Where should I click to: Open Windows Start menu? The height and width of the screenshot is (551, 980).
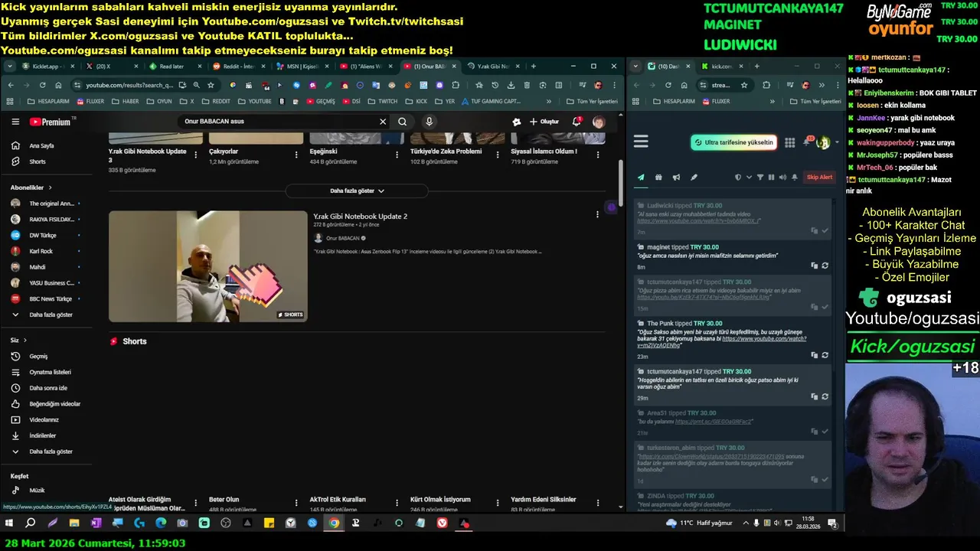9,523
